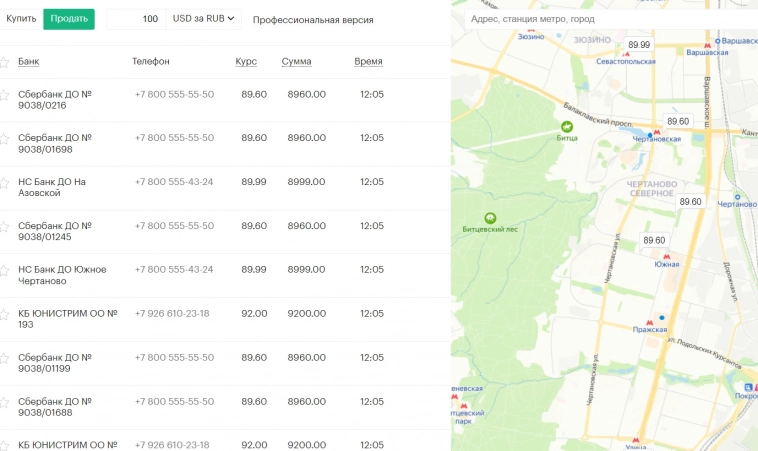The width and height of the screenshot is (758, 451).
Task: Select the Битца horse icon on map
Action: [567, 127]
